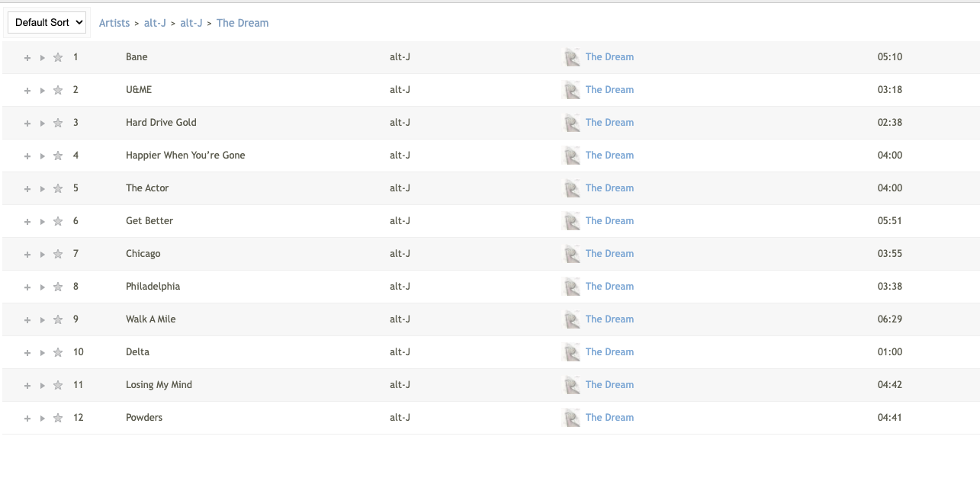
Task: Play Happier When You're Gone
Action: [x=43, y=156]
